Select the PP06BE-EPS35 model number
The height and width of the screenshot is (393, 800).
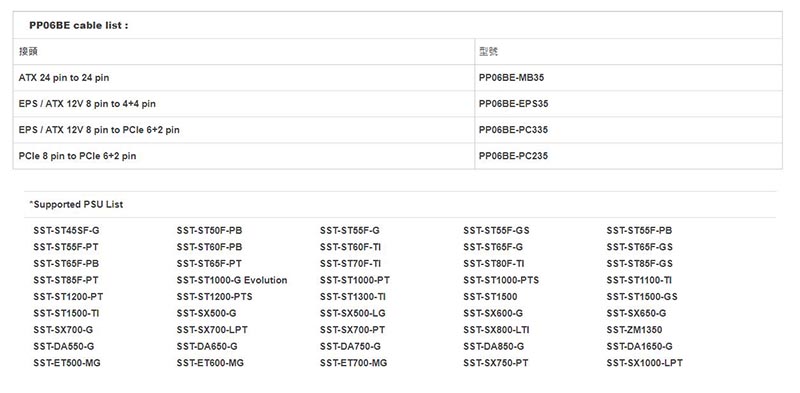point(513,104)
